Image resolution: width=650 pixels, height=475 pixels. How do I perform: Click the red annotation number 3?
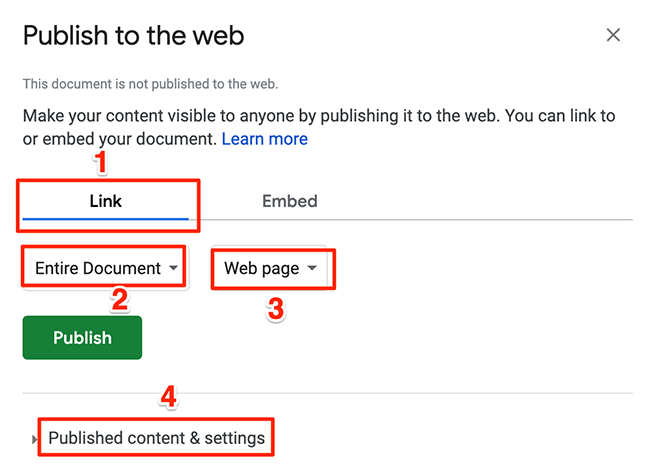pyautogui.click(x=275, y=309)
